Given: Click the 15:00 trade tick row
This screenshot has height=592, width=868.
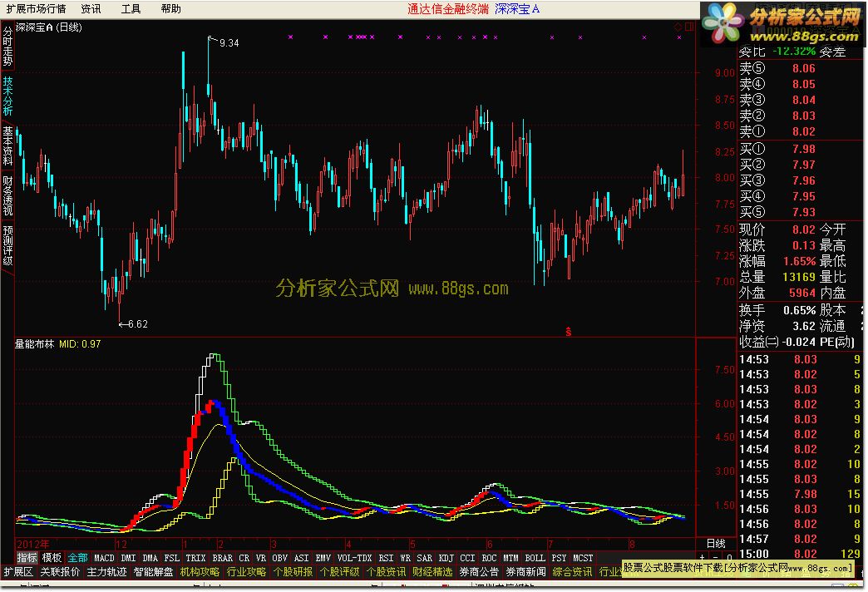Looking at the screenshot, I should pyautogui.click(x=800, y=554).
